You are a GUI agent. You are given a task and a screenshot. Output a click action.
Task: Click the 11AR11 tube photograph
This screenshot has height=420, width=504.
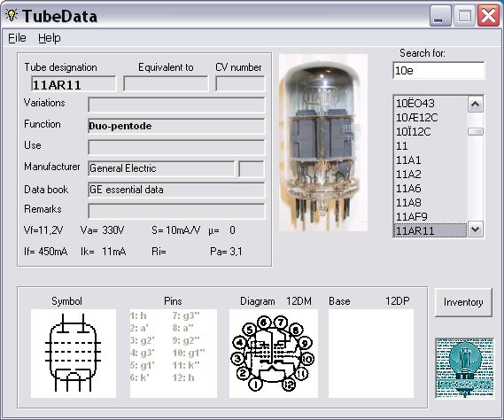[323, 143]
